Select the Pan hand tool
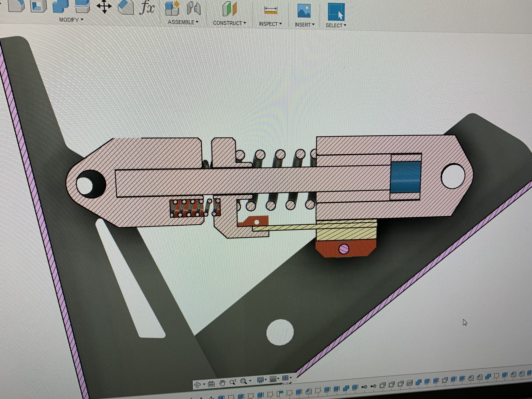The image size is (532, 399). (x=222, y=383)
